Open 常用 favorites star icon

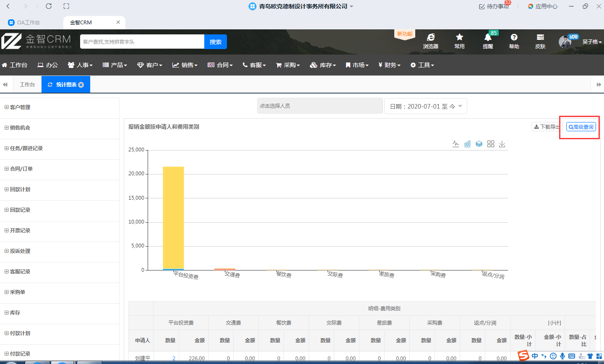459,41
